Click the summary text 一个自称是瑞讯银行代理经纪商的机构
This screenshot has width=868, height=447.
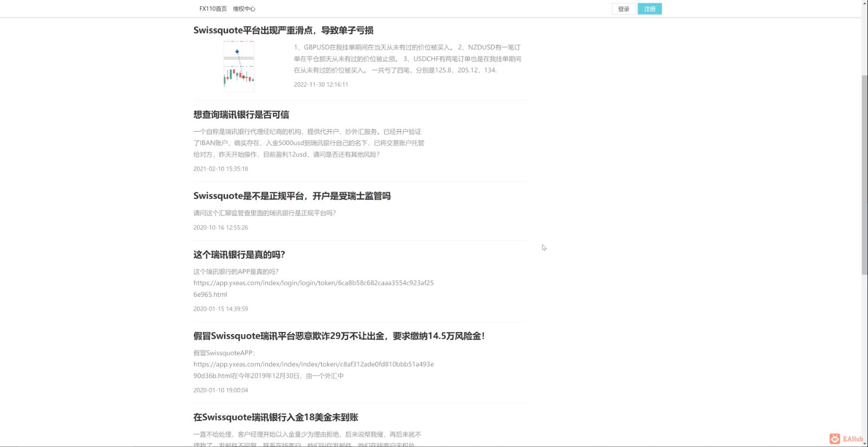click(309, 143)
